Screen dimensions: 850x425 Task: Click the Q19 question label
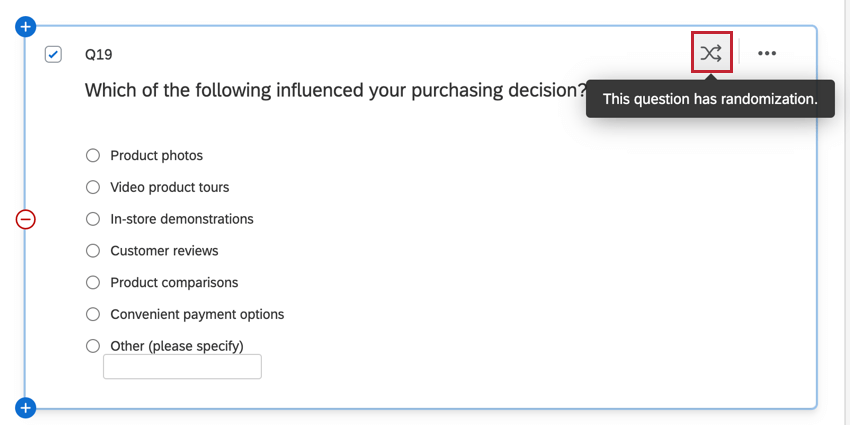tap(99, 55)
